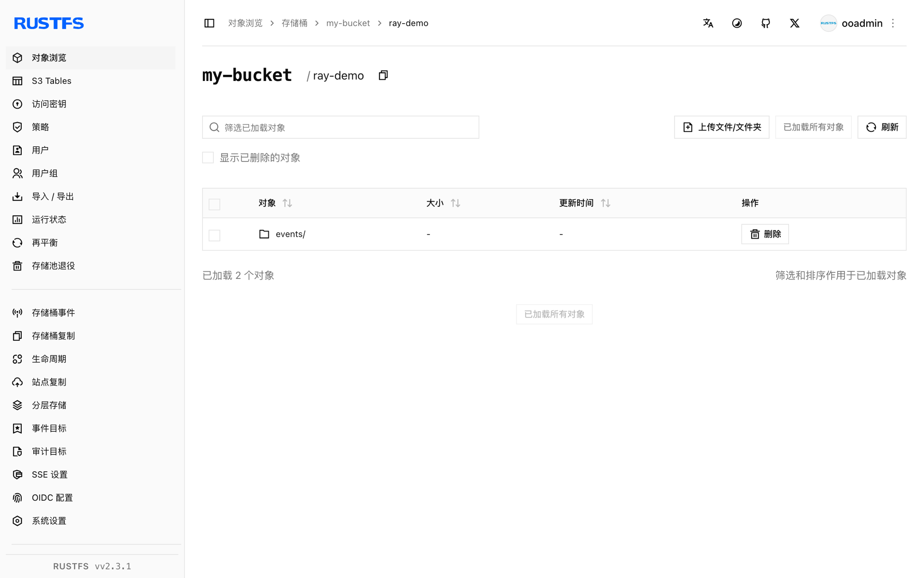Open the GitHub repository icon
This screenshot has width=924, height=578.
click(766, 23)
